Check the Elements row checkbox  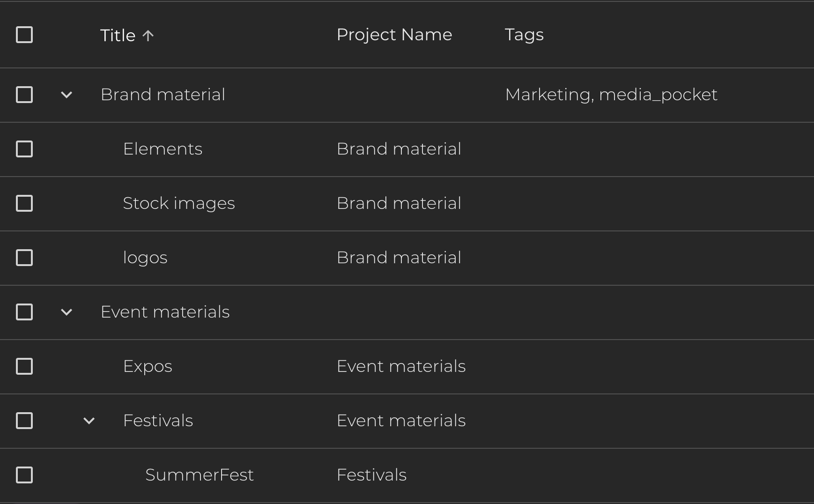(24, 149)
